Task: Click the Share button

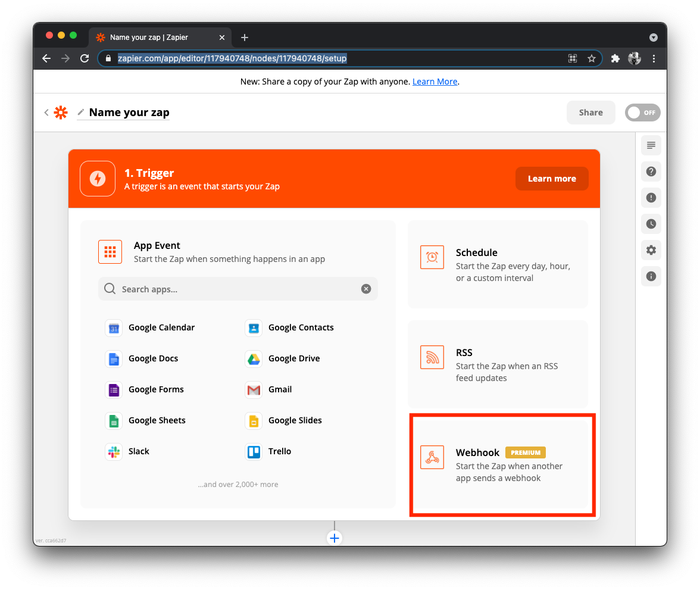Action: click(x=590, y=113)
